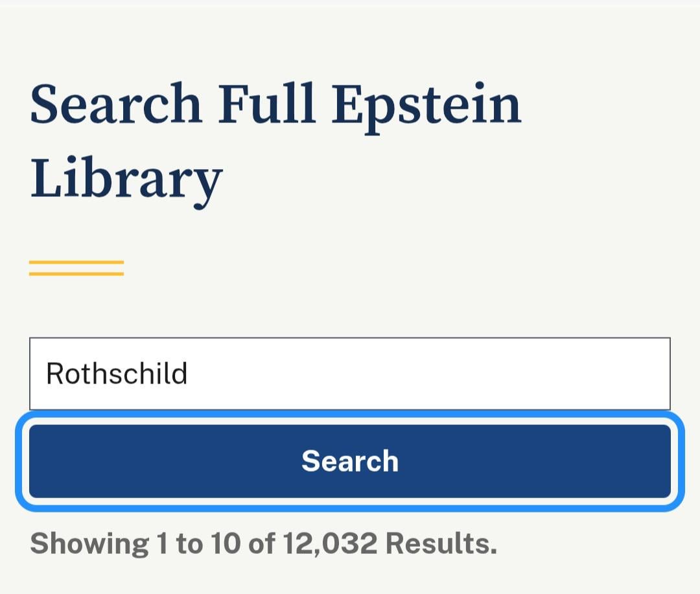The image size is (700, 594).
Task: Click the word Epstein in the heading
Action: (426, 106)
